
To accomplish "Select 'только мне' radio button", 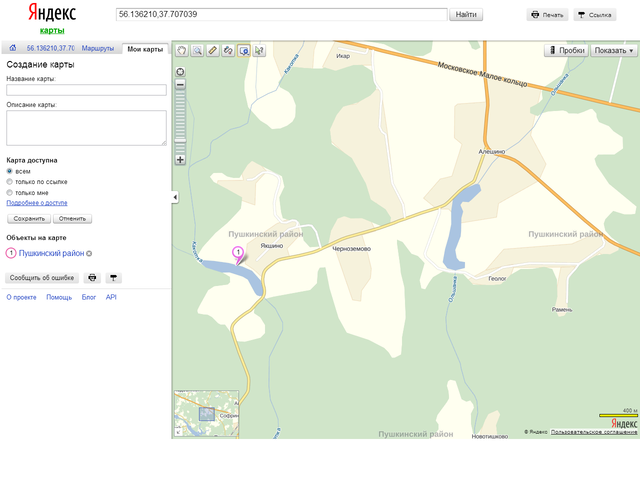I will point(9,192).
